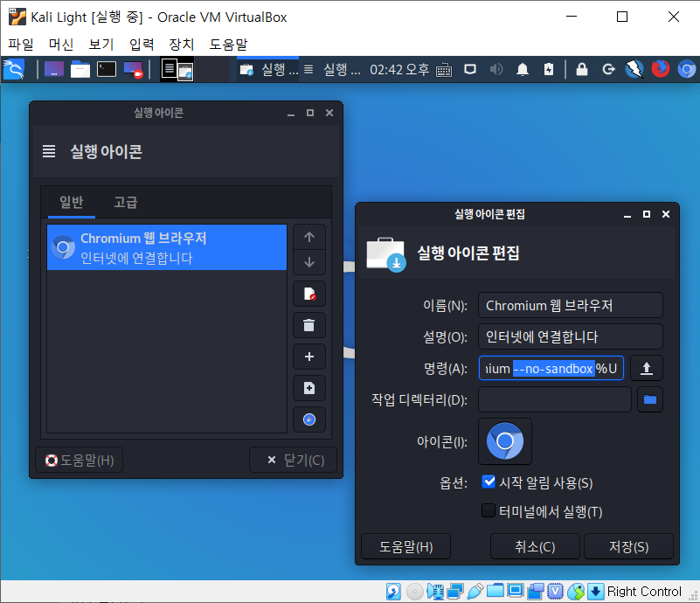Launch Chromium from the top panel launcher

pos(687,69)
